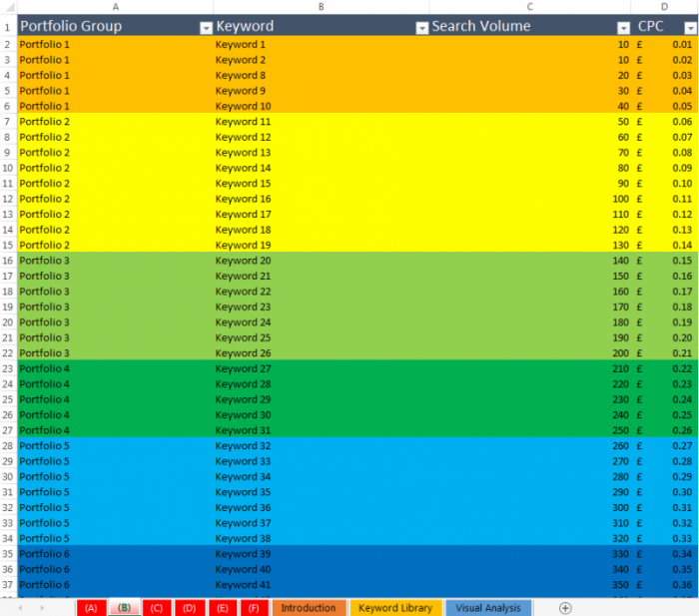Click the select-all corner triangle
This screenshot has height=616, width=699.
pos(10,7)
